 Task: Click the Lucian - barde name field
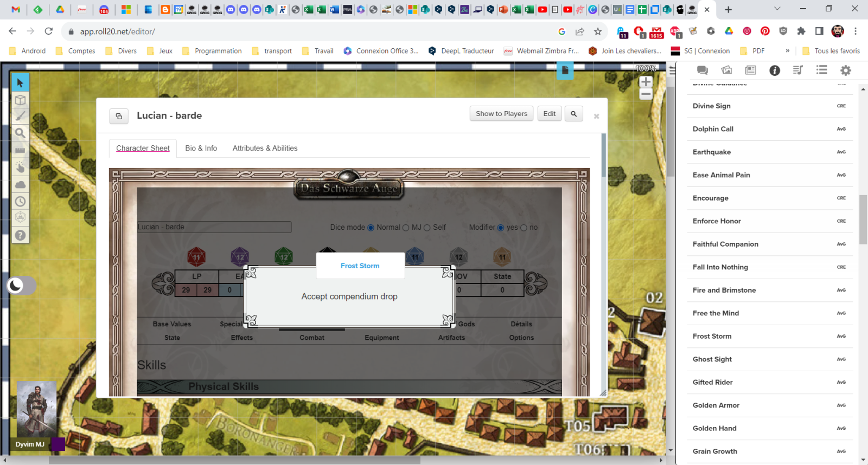tap(214, 227)
